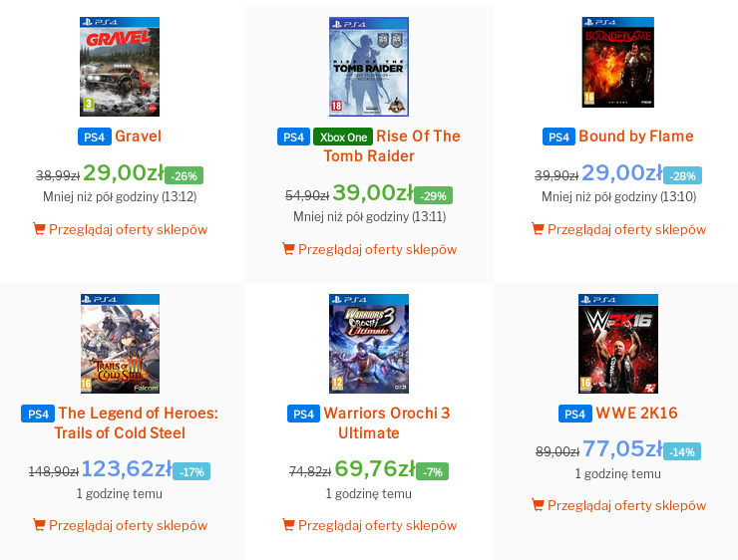Select the PS4 badge next to Gravel
The width and height of the screenshot is (738, 560).
(x=94, y=137)
